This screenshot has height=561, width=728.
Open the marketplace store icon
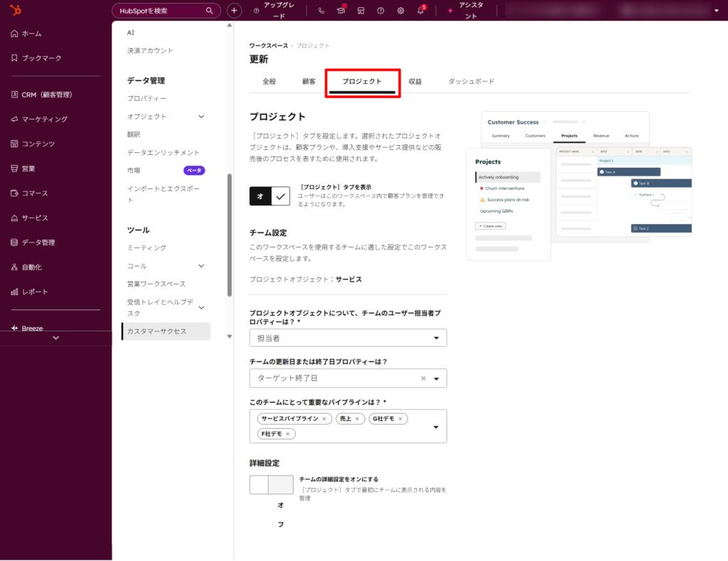[x=360, y=10]
